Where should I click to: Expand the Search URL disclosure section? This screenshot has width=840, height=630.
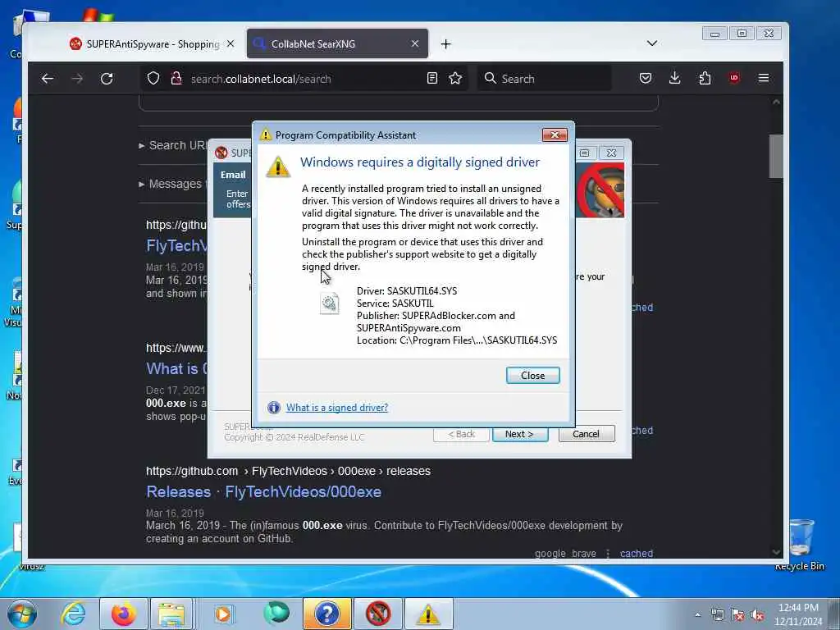[x=172, y=145]
